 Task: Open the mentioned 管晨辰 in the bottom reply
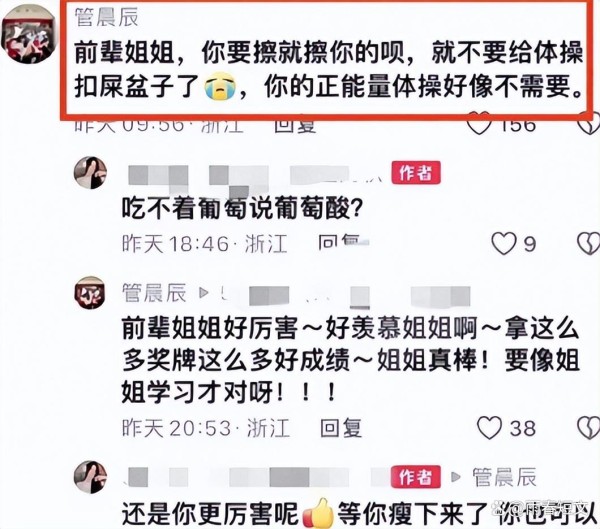coord(504,477)
